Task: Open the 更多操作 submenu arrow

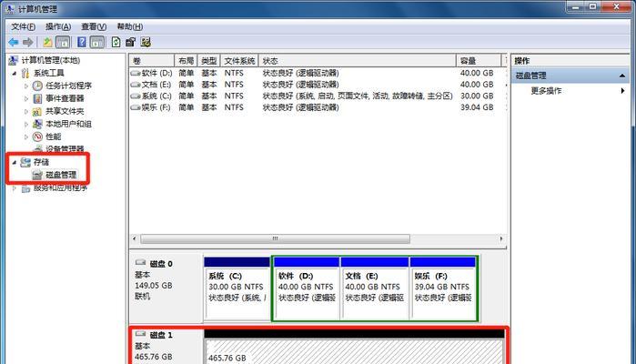Action: [622, 90]
